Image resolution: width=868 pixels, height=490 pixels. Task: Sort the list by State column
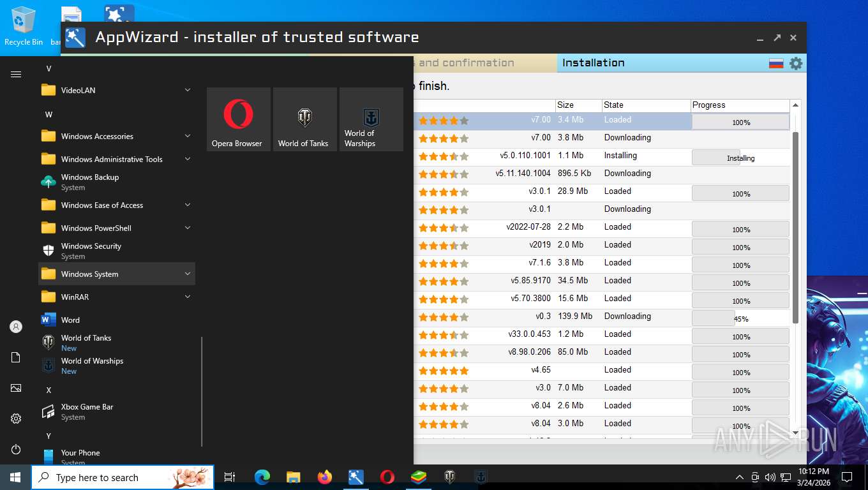coord(646,105)
